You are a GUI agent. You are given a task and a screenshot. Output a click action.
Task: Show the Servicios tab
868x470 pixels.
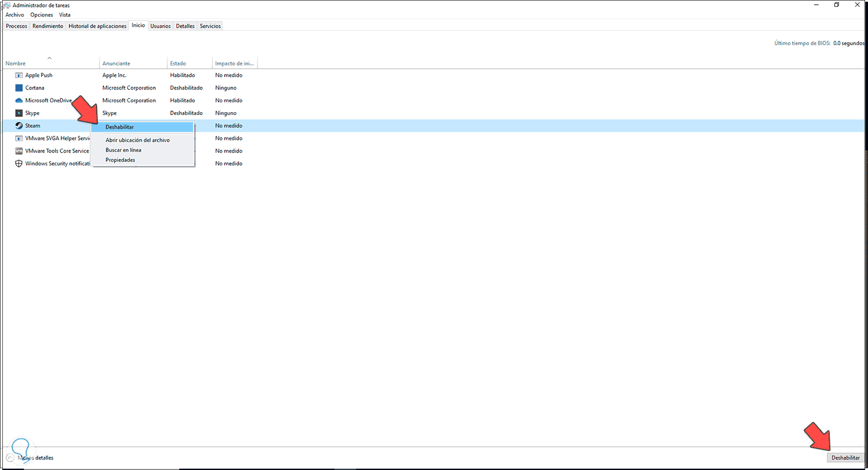[x=211, y=26]
